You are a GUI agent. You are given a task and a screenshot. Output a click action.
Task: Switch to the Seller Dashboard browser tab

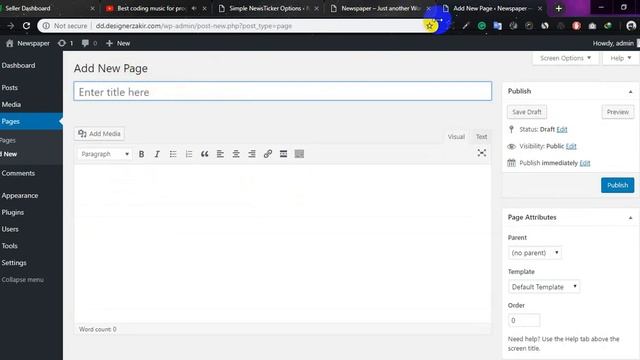[x=45, y=8]
